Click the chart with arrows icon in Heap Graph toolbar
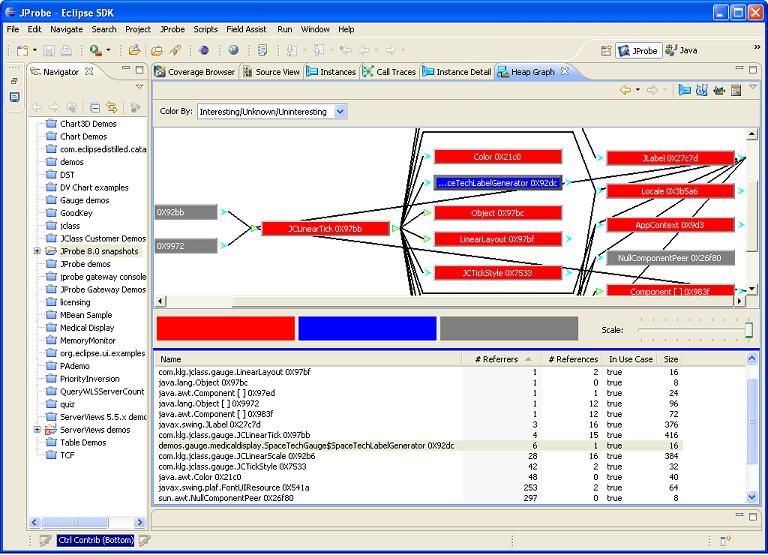The height and width of the screenshot is (555, 768). [x=719, y=90]
